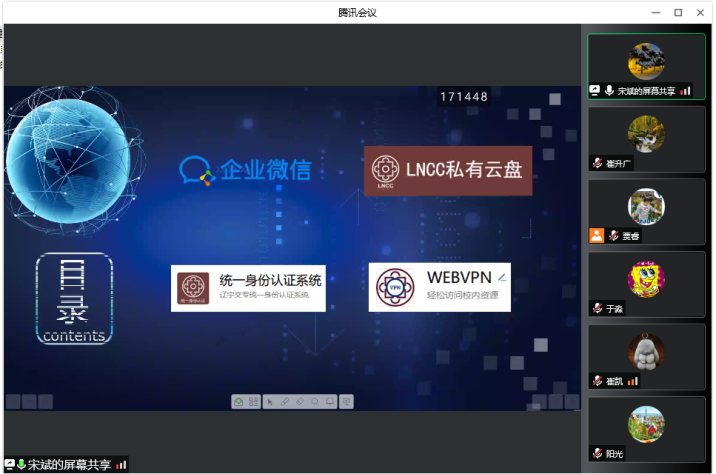716x474 pixels.
Task: Click the 腾讯会议 window title
Action: tap(358, 13)
